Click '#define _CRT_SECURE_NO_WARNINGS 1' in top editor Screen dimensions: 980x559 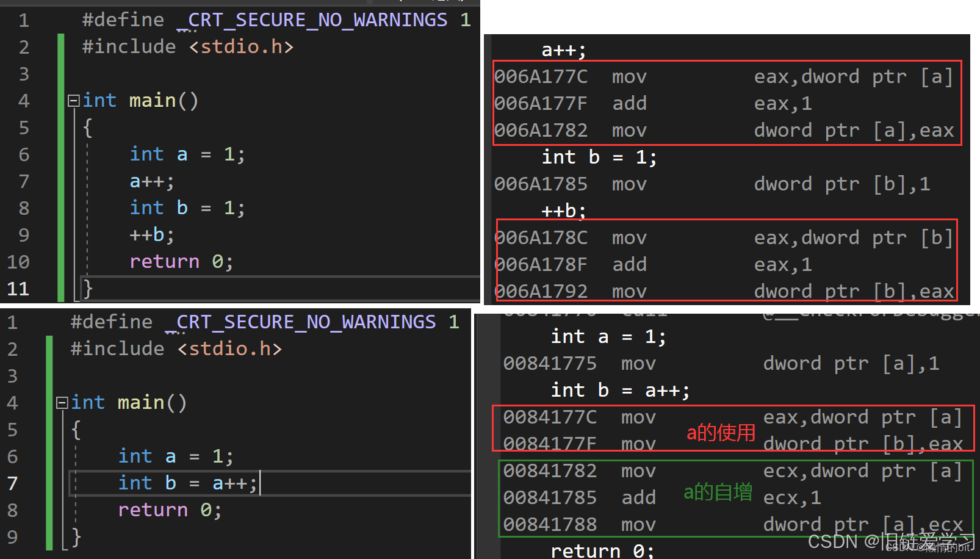(x=276, y=20)
